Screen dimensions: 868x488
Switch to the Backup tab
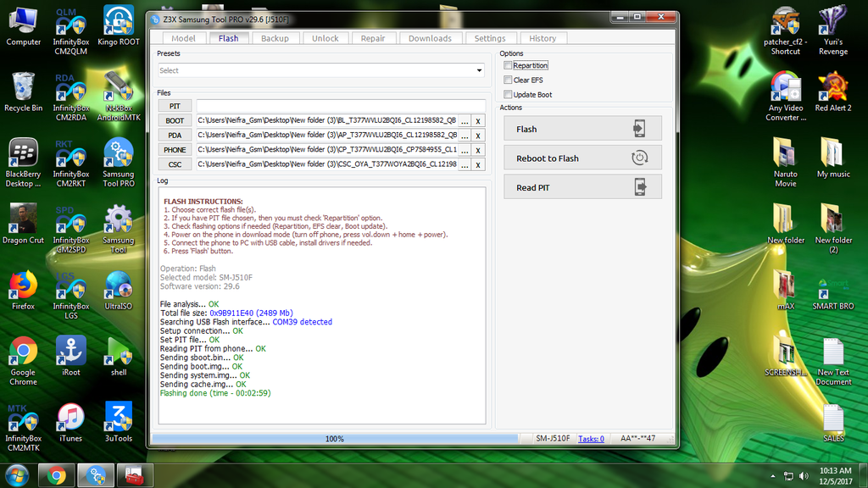275,38
